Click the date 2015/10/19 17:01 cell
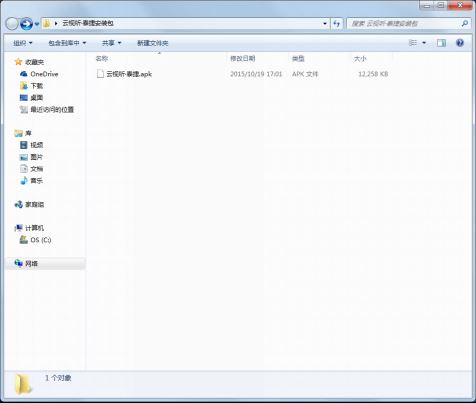The width and height of the screenshot is (476, 403). pos(256,74)
